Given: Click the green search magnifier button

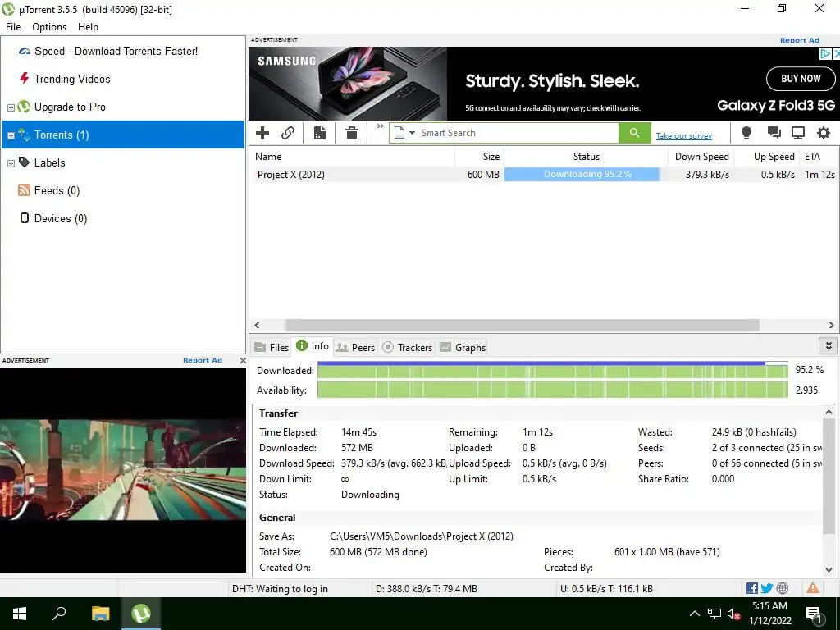Looking at the screenshot, I should [x=634, y=133].
